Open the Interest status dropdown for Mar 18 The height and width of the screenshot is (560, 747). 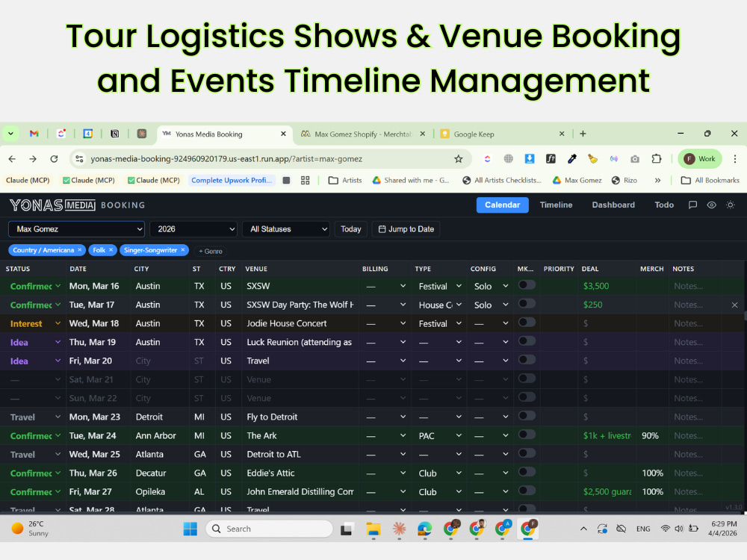35,324
